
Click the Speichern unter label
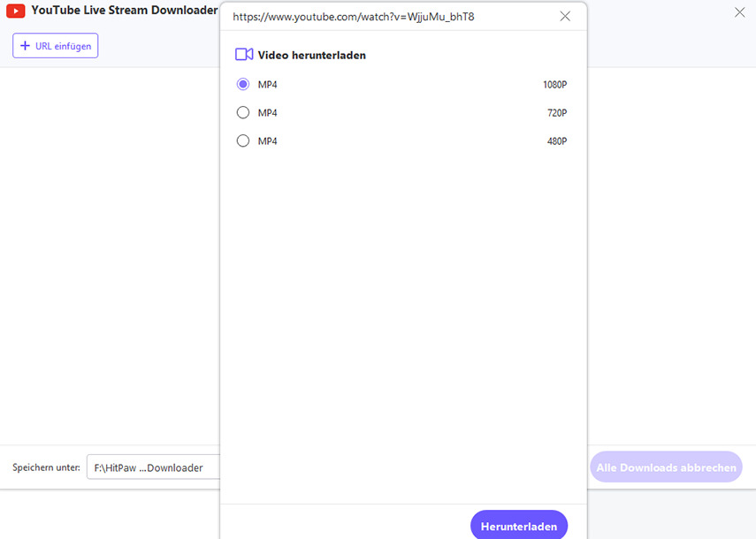pyautogui.click(x=46, y=467)
